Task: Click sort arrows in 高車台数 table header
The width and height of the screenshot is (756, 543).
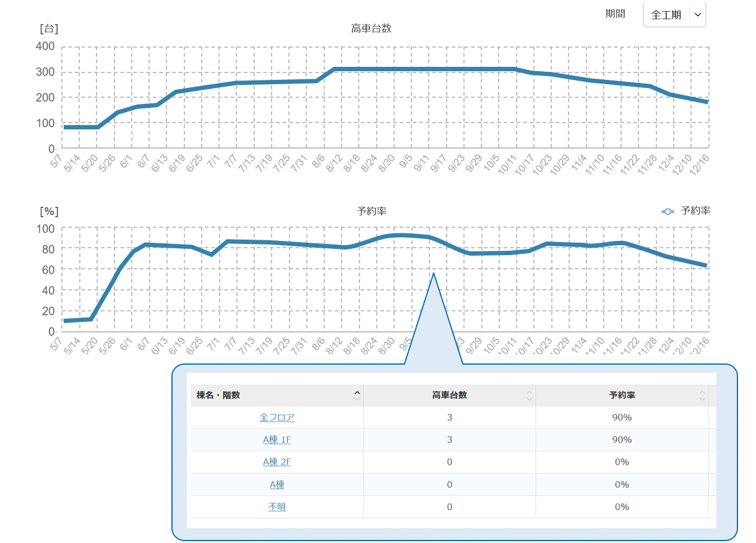Action: pyautogui.click(x=529, y=396)
